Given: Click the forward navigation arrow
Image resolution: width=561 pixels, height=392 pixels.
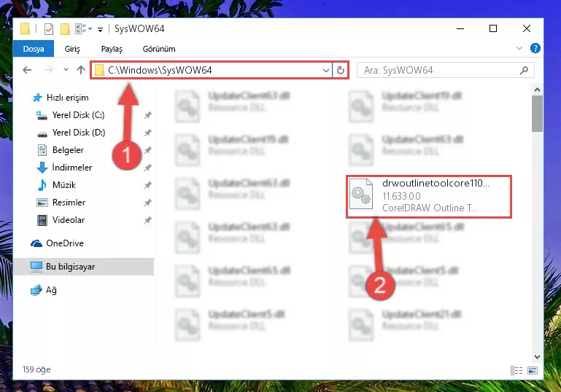Looking at the screenshot, I should [48, 70].
